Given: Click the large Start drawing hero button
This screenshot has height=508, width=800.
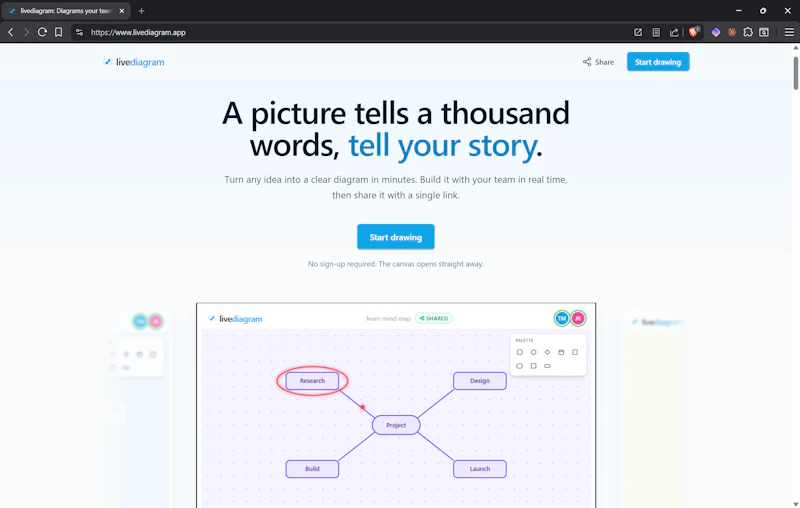Looking at the screenshot, I should pos(395,237).
